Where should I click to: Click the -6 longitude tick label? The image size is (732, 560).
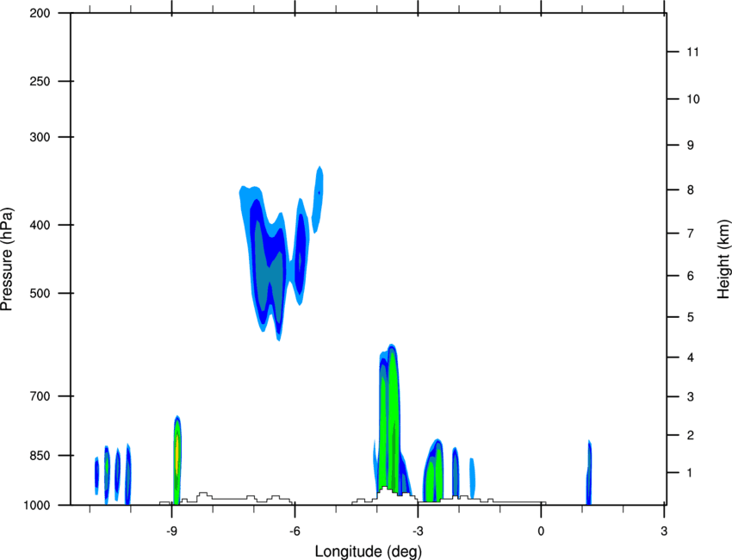[295, 532]
